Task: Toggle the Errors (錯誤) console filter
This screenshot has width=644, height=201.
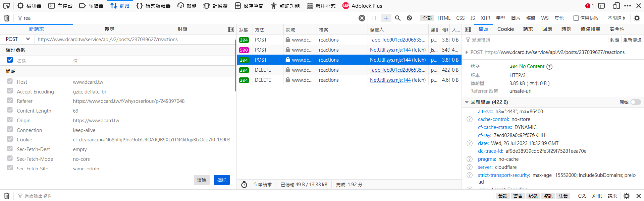Action: click(502, 196)
